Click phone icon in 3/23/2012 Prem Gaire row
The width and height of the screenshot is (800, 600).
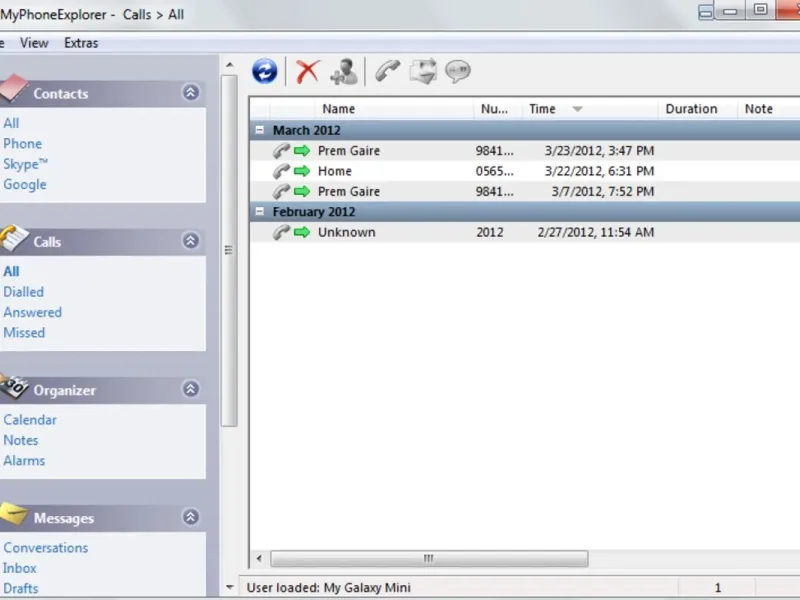point(281,151)
